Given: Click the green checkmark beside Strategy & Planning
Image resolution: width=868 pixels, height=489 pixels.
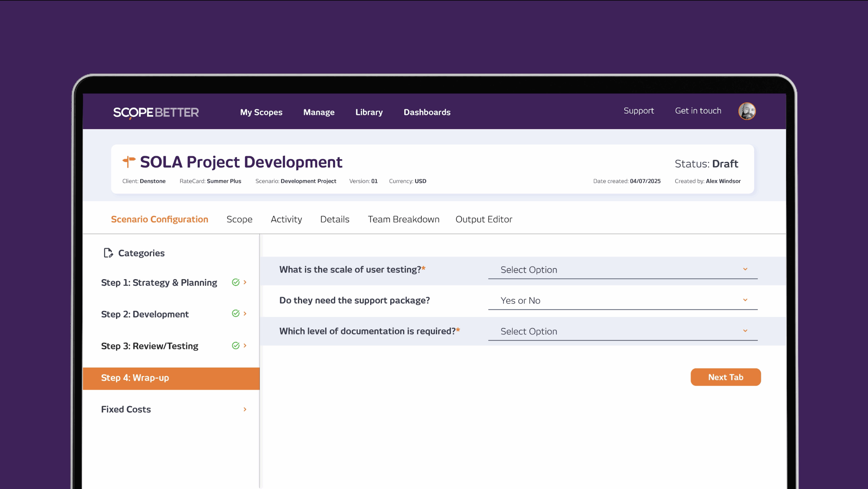Looking at the screenshot, I should pos(236,282).
